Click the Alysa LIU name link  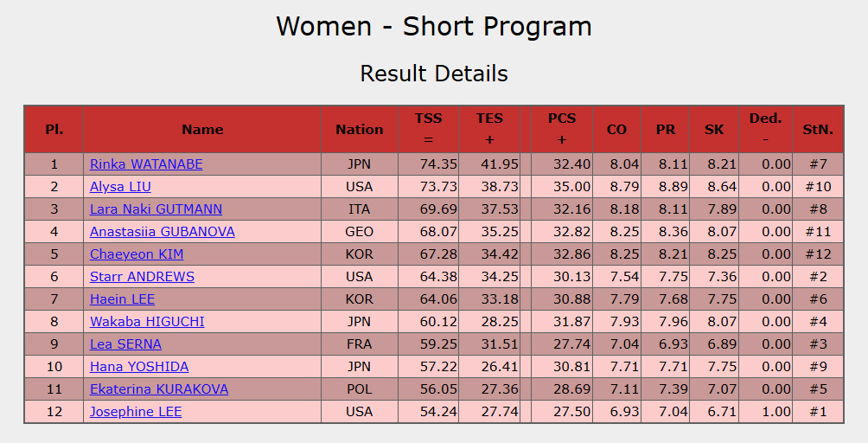pos(119,187)
